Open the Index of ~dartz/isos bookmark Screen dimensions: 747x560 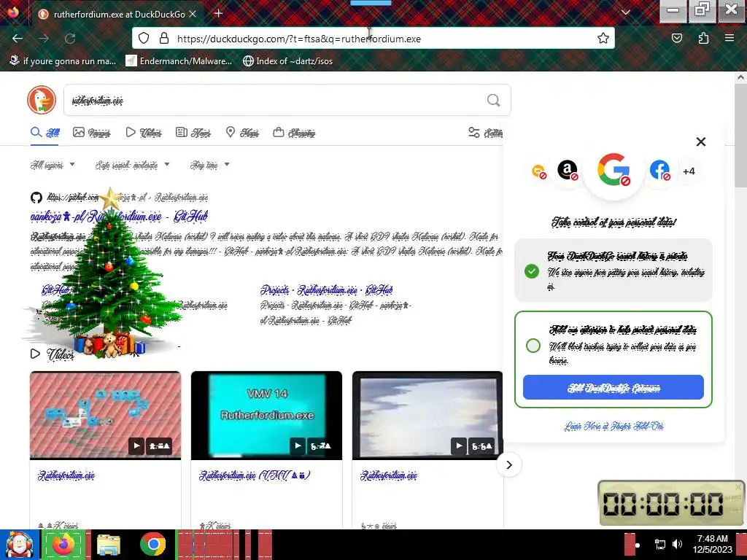287,61
